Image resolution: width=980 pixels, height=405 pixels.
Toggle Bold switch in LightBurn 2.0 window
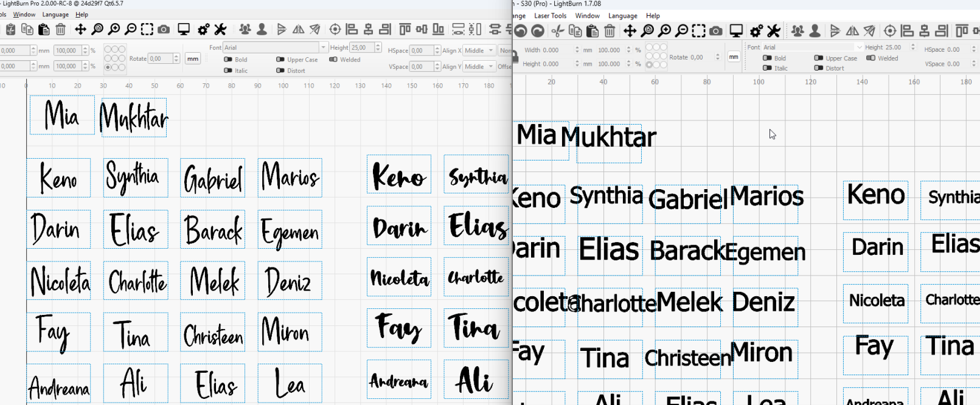click(228, 60)
